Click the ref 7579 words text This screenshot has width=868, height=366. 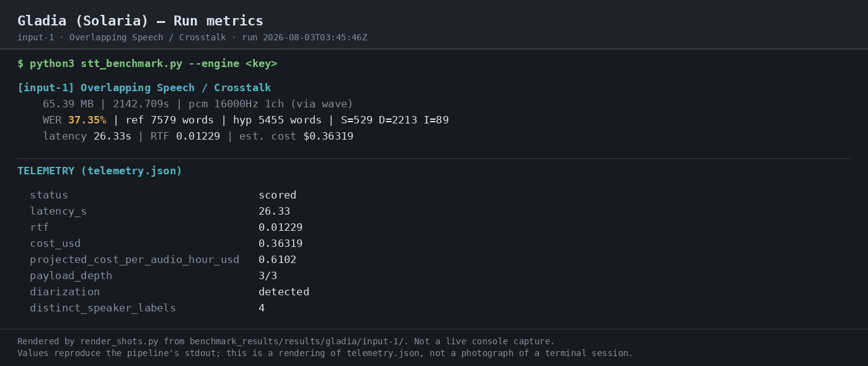click(x=169, y=120)
